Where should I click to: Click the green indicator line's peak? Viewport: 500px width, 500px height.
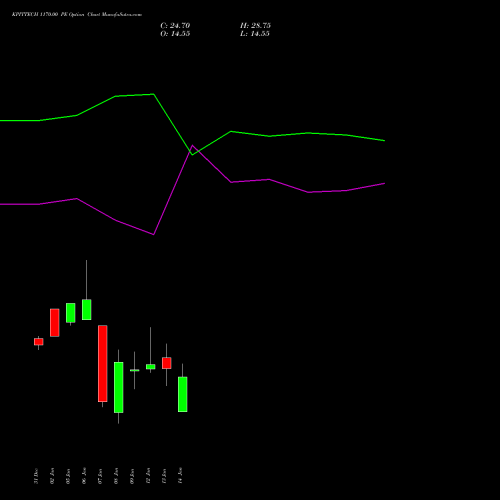tap(153, 94)
